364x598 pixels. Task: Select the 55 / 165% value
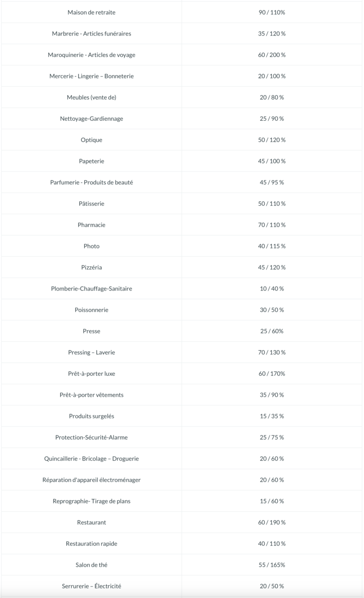click(272, 565)
